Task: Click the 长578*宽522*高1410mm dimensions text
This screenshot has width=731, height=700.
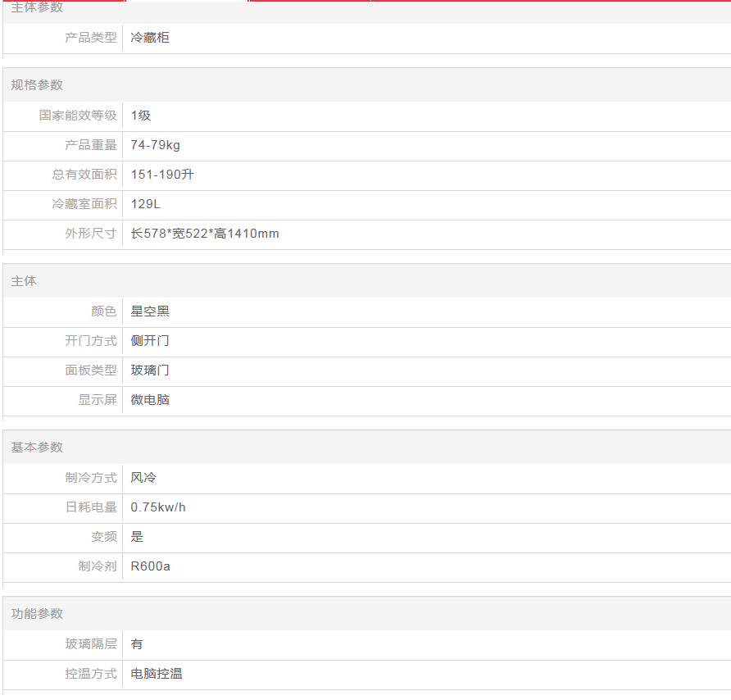Action: coord(205,234)
